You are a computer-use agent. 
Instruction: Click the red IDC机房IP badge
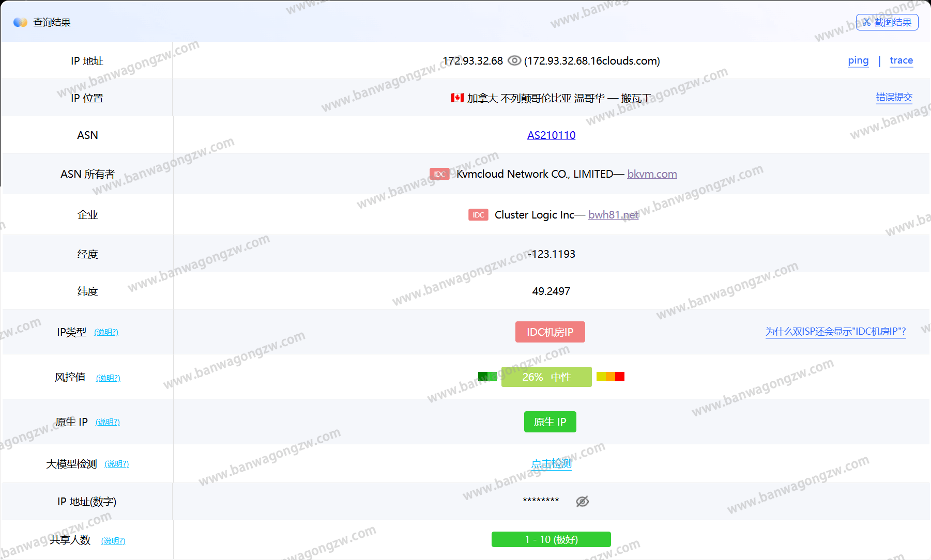[x=550, y=332]
